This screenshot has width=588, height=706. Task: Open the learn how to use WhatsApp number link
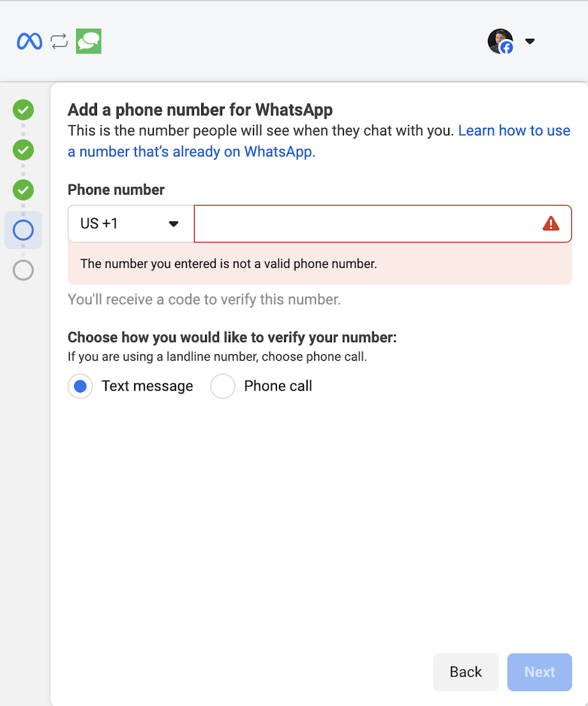pyautogui.click(x=514, y=130)
